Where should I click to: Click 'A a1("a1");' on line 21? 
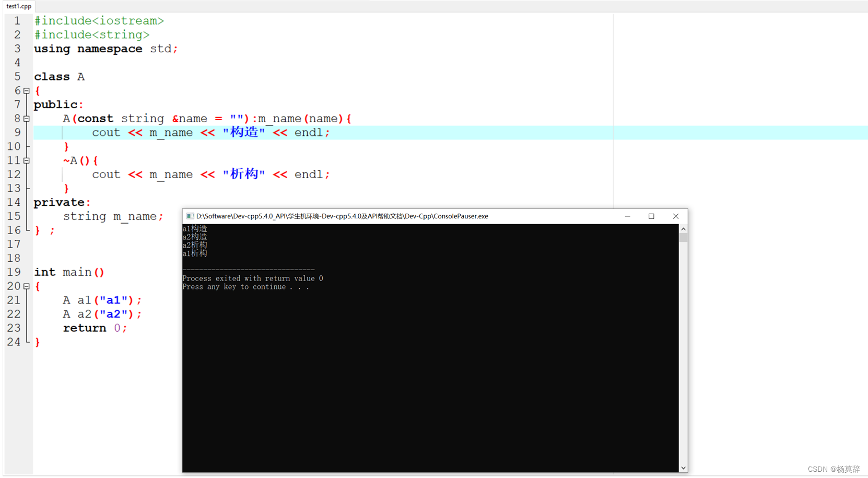click(x=102, y=300)
